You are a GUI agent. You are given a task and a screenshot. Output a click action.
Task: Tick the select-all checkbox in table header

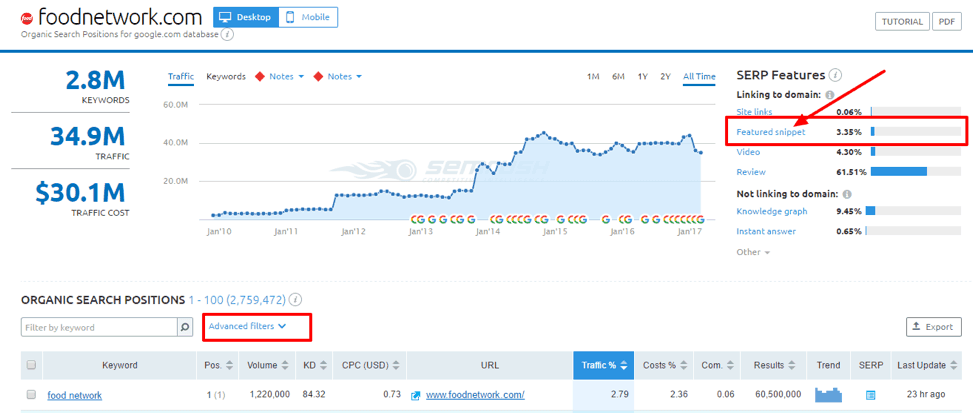pyautogui.click(x=32, y=365)
